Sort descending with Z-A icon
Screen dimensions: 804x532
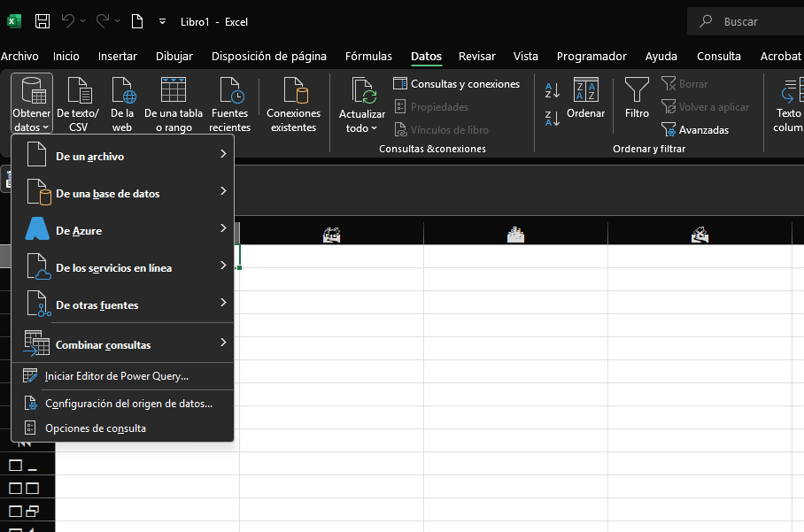coord(553,119)
